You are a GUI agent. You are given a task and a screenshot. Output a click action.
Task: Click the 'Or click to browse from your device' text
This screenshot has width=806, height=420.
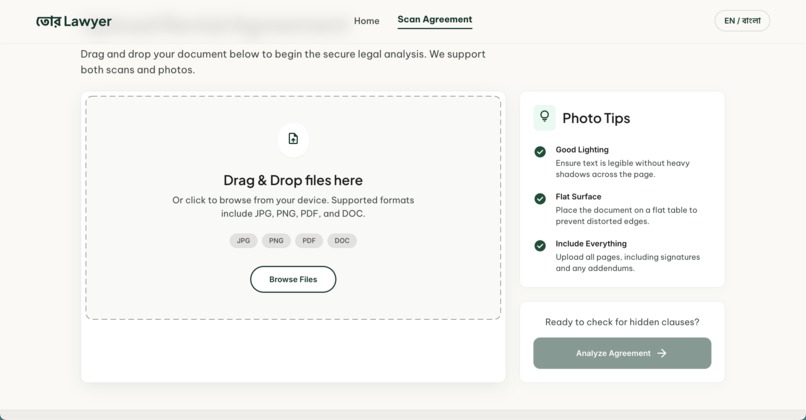click(293, 207)
